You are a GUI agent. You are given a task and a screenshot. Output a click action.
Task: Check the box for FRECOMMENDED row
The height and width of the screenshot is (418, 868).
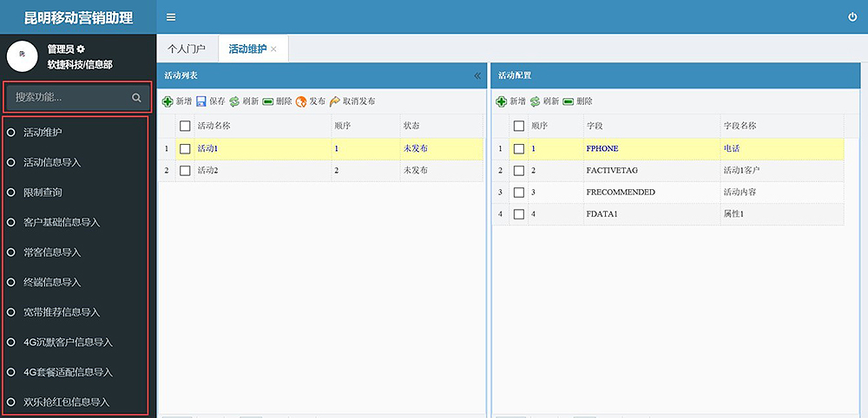519,193
